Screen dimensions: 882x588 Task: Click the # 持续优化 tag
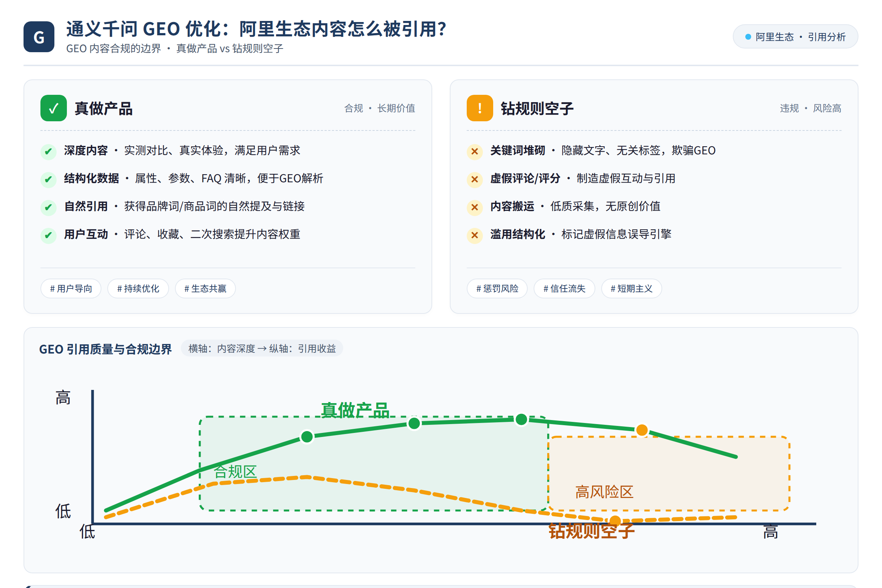[138, 288]
